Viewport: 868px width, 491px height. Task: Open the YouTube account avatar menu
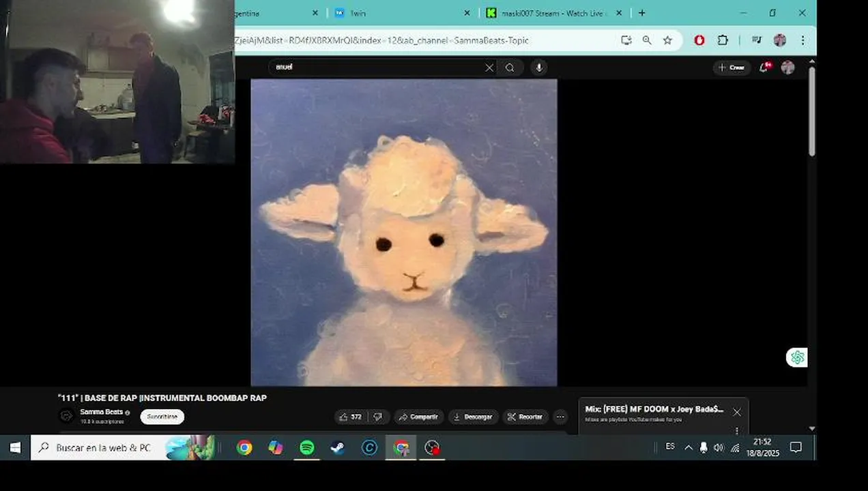787,67
